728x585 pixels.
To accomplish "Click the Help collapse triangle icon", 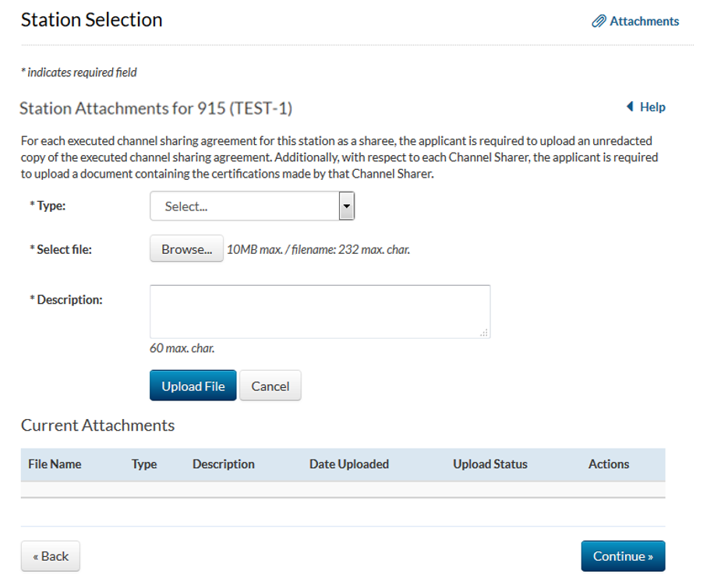I will tap(630, 107).
